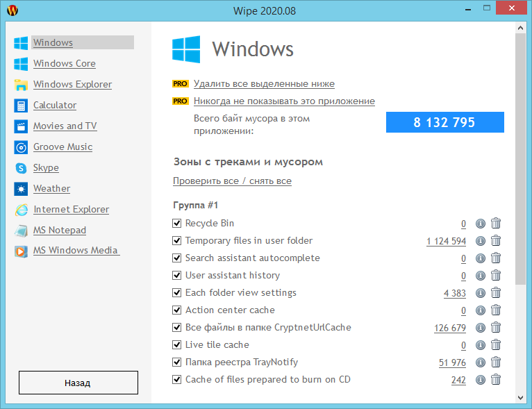Viewport: 532px width, 409px height.
Task: Click the 8 132 795 total bytes box
Action: click(x=444, y=122)
